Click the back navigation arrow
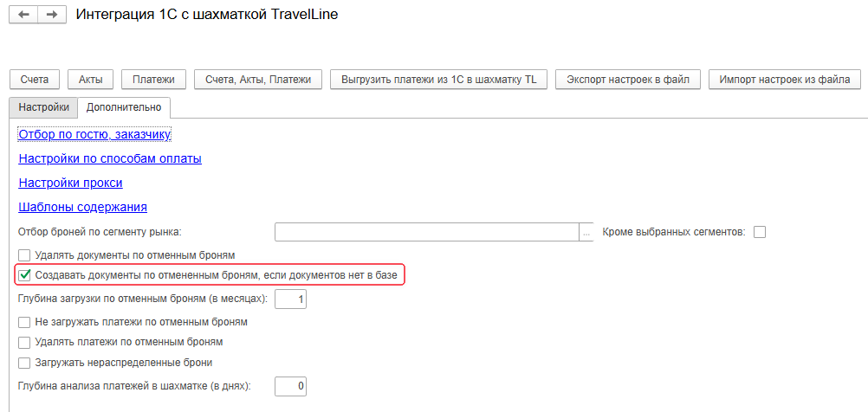This screenshot has width=868, height=412. (23, 16)
